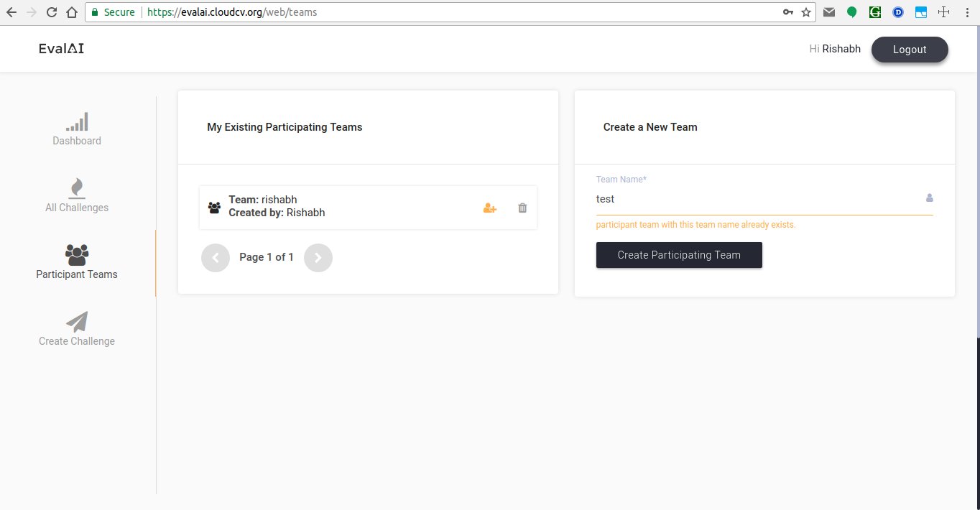Open the blue window extension icon
This screenshot has height=510, width=980.
pos(921,12)
